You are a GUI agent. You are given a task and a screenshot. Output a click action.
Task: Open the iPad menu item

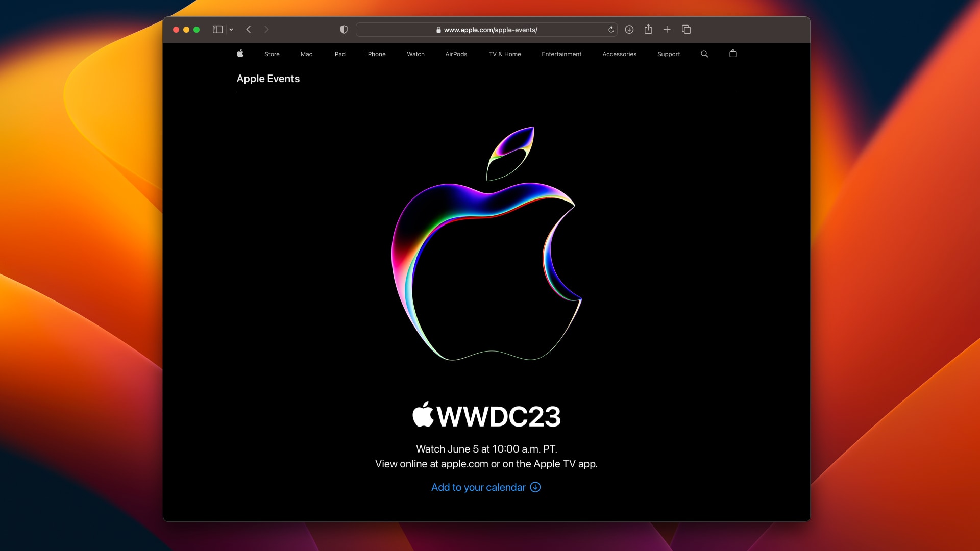(339, 54)
